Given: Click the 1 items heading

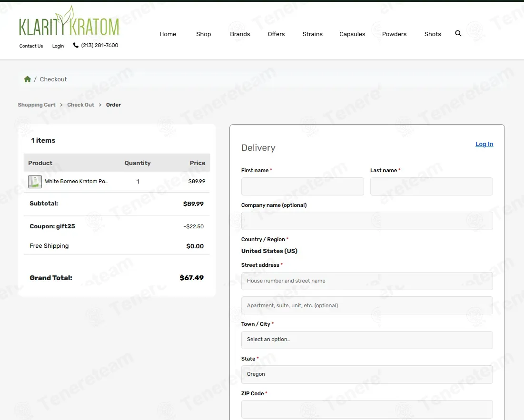Looking at the screenshot, I should click(x=43, y=141).
